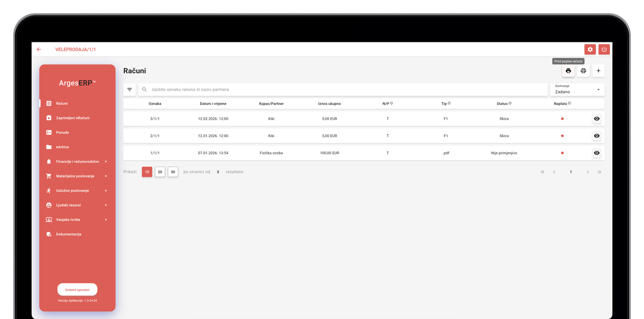Click the red Naplata status dot for 3/1/1
The height and width of the screenshot is (319, 644).
(x=562, y=119)
